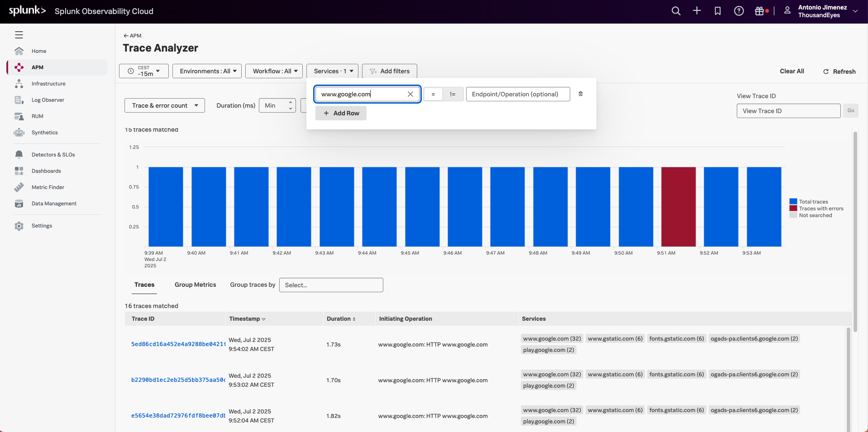Open Dashboards in the sidebar menu
This screenshot has height=432, width=868.
tap(46, 171)
